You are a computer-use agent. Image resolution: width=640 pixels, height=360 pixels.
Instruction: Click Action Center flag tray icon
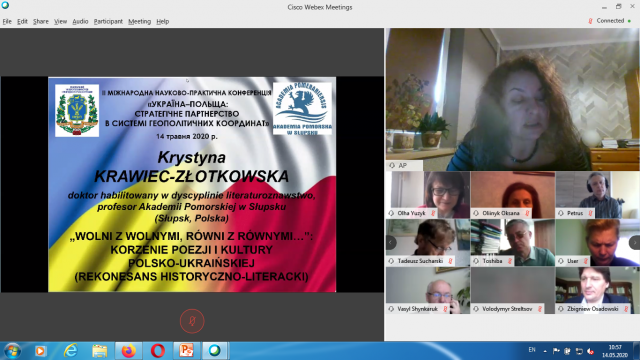coord(556,351)
